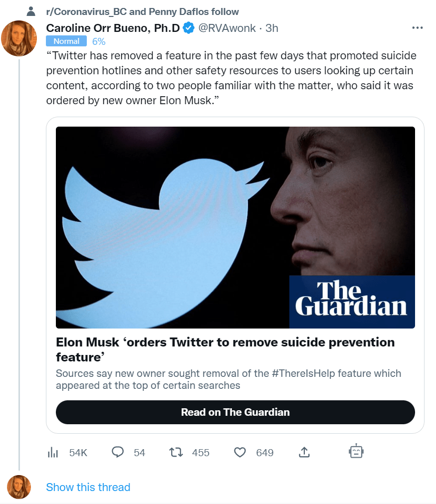Click the follower person icon at top
The height and width of the screenshot is (504, 436).
(x=31, y=11)
